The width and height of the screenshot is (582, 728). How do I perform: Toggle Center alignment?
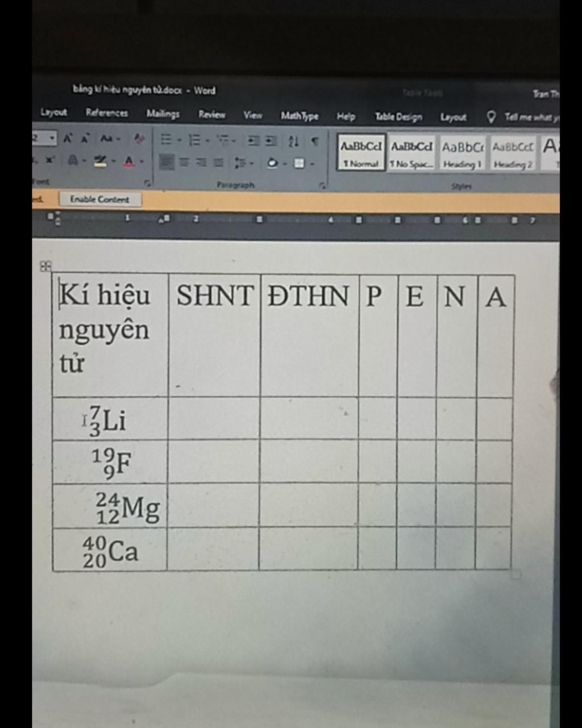[x=184, y=163]
